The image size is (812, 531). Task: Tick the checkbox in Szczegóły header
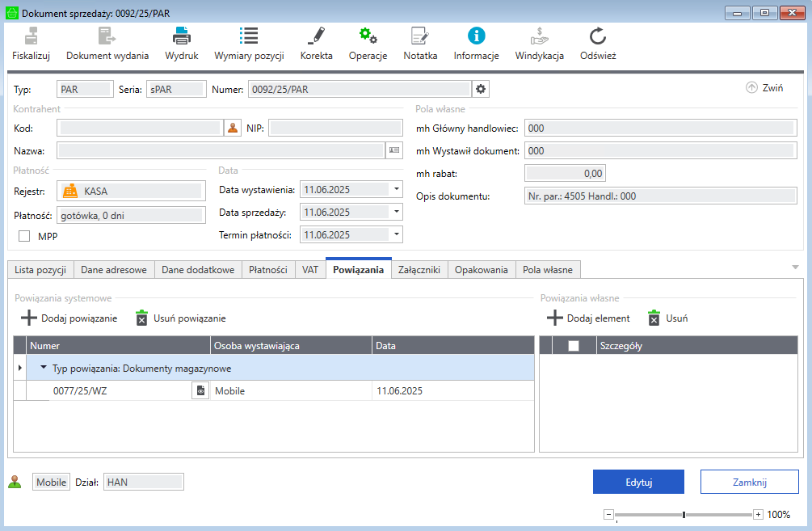574,346
